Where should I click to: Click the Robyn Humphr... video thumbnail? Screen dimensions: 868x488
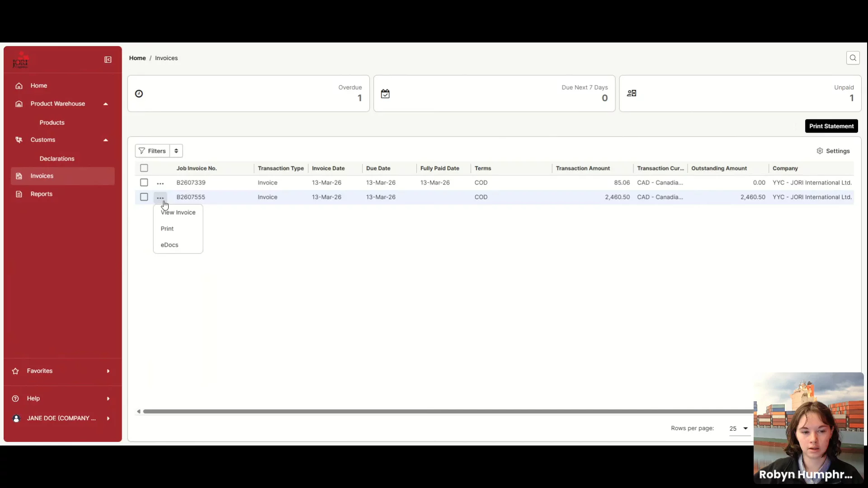[808, 428]
